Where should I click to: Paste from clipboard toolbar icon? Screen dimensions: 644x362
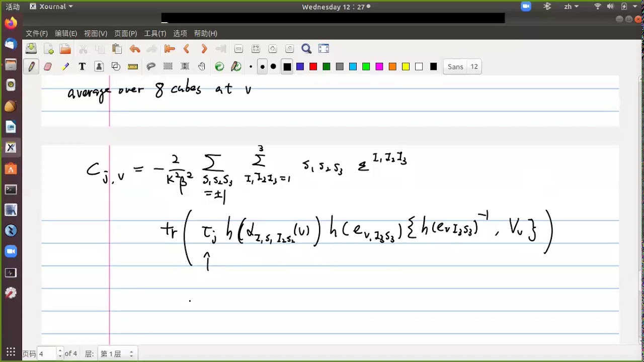(x=117, y=49)
